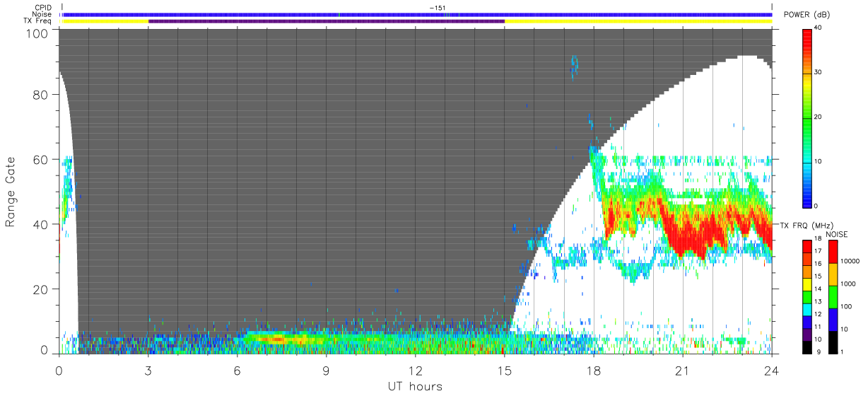Click the '20' label on Range Gate axis
This screenshot has width=868, height=401.
tap(42, 289)
